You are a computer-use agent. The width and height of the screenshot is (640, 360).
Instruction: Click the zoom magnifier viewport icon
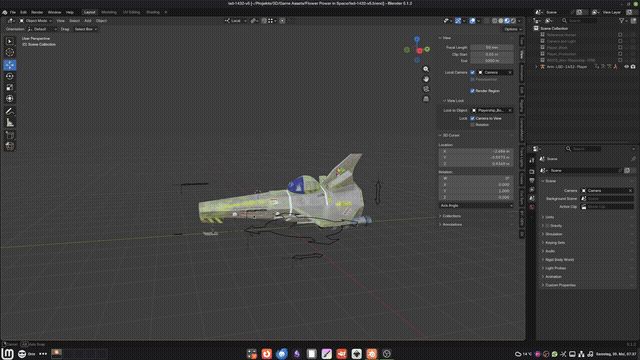[426, 69]
